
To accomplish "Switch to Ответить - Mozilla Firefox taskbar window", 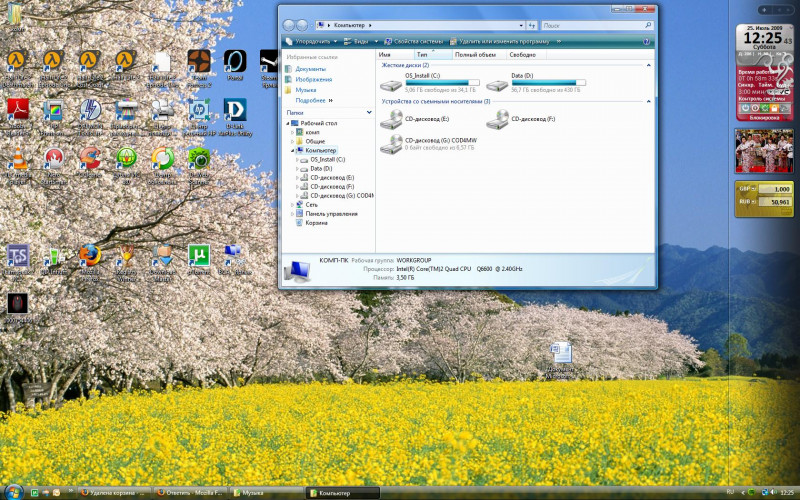I will click(x=190, y=493).
